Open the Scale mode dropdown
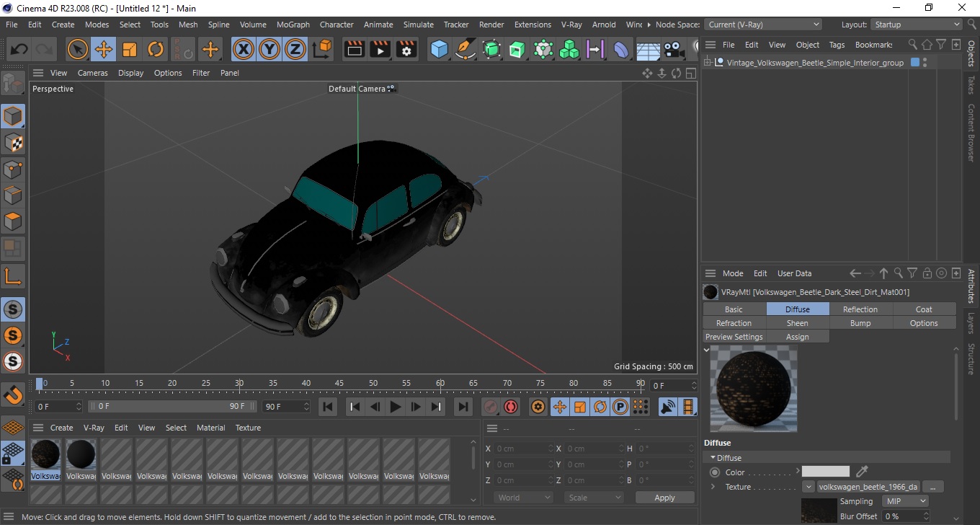Screen dimensions: 980x525 tap(594, 498)
